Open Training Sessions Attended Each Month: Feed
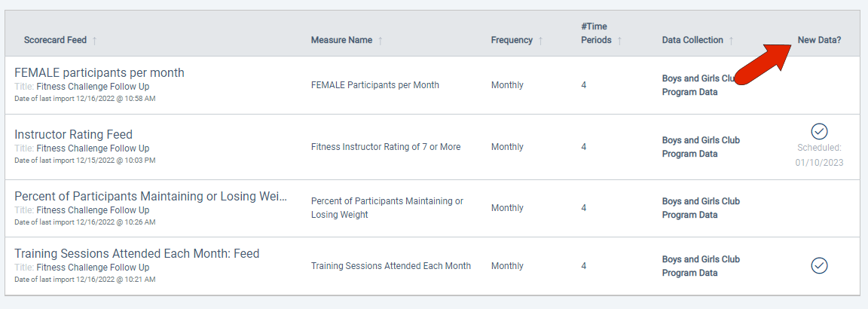 click(136, 254)
